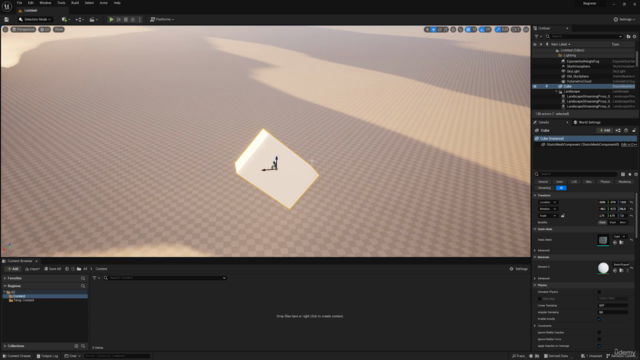Uncheck the Enable Gravity checkbox

tap(599, 319)
